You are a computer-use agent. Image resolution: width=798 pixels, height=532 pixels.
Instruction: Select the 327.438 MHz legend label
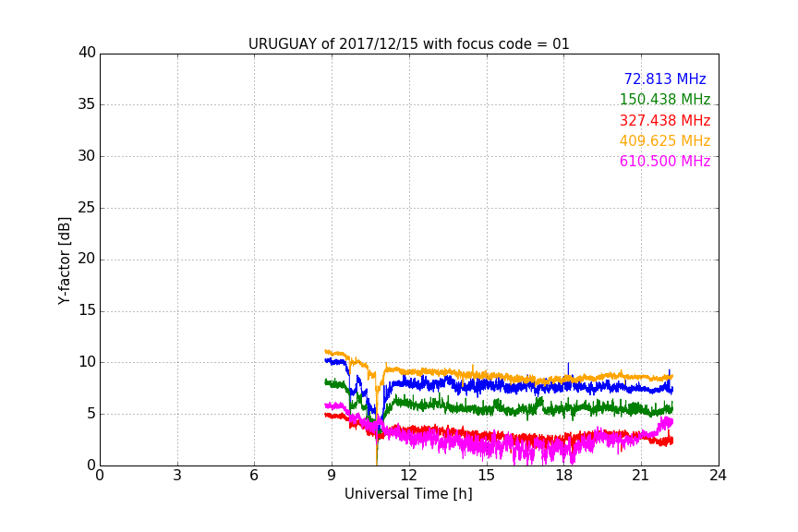coord(665,121)
